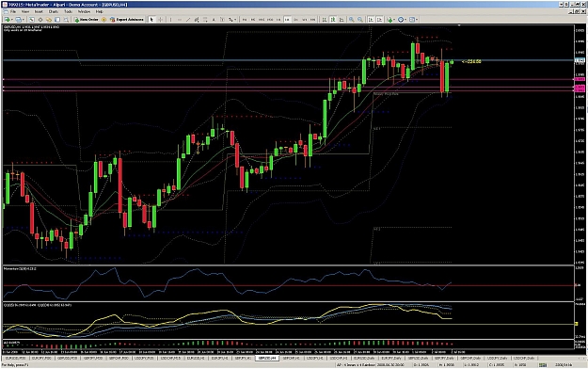Image resolution: width=588 pixels, height=369 pixels.
Task: Open the Data Window toolbar icon
Action: 40,20
